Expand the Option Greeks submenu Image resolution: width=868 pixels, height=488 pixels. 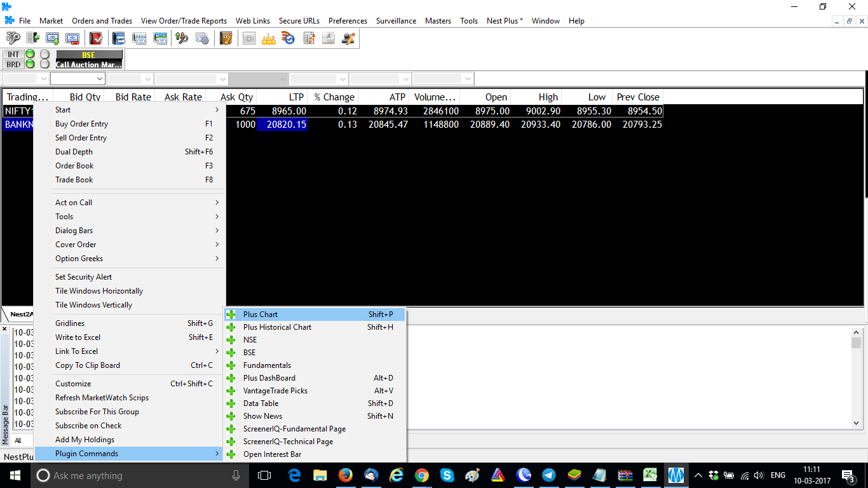(x=130, y=259)
